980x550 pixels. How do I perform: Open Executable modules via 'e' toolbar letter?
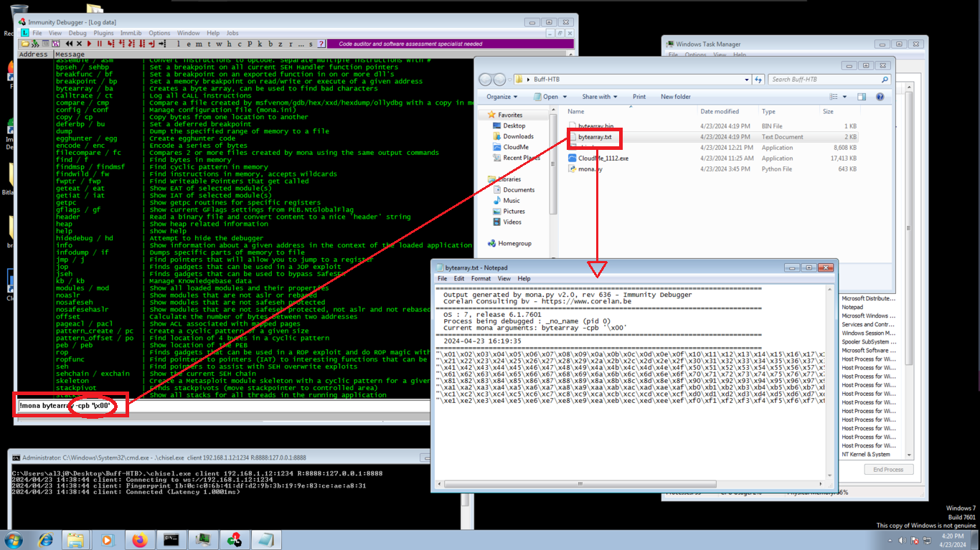[189, 44]
